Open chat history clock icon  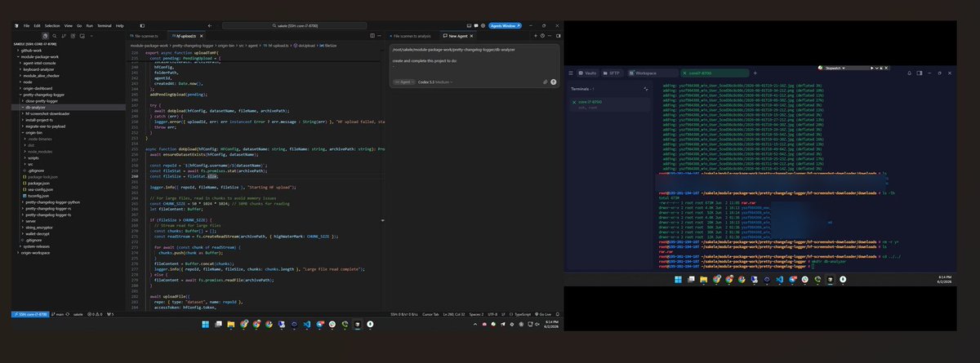pyautogui.click(x=542, y=36)
